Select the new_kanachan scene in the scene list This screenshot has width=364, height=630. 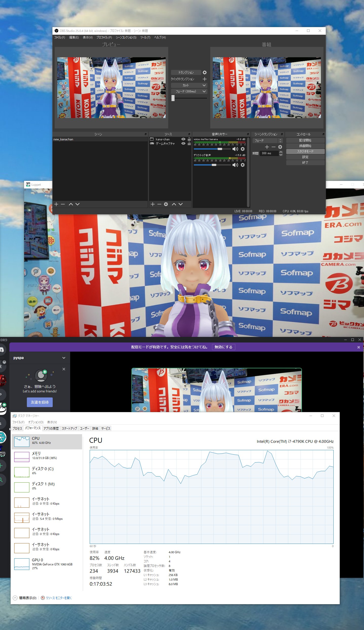(100, 139)
